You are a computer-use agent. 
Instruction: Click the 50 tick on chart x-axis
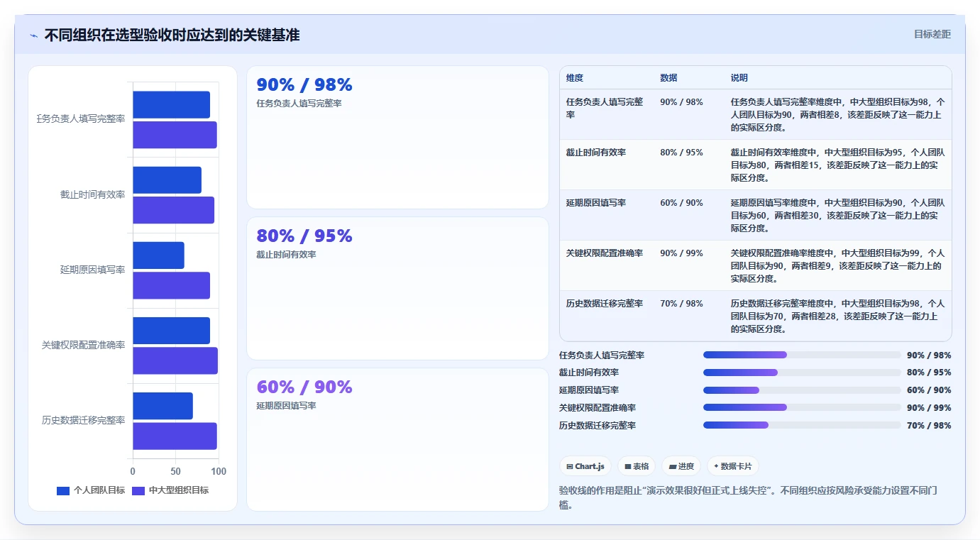click(175, 471)
